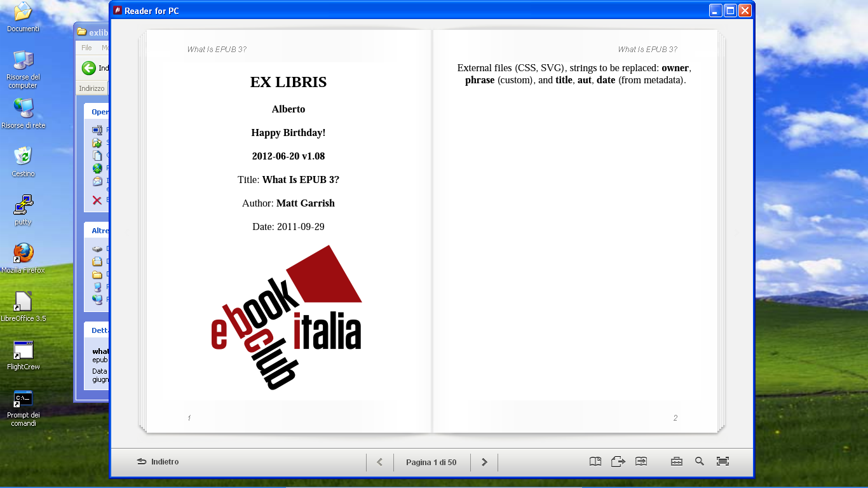Click the right page header What Is EPUB 3?
868x488 pixels.
[x=648, y=50]
